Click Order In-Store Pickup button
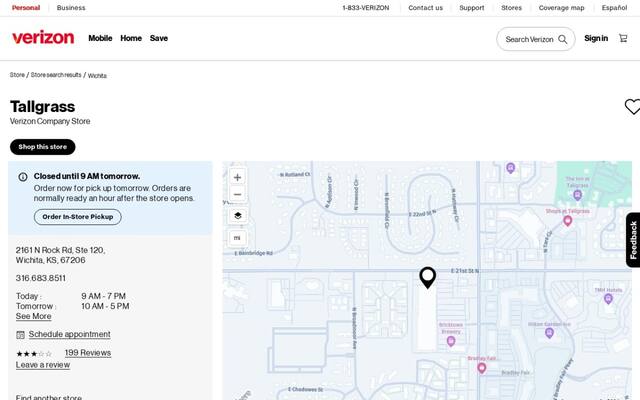 pos(78,217)
